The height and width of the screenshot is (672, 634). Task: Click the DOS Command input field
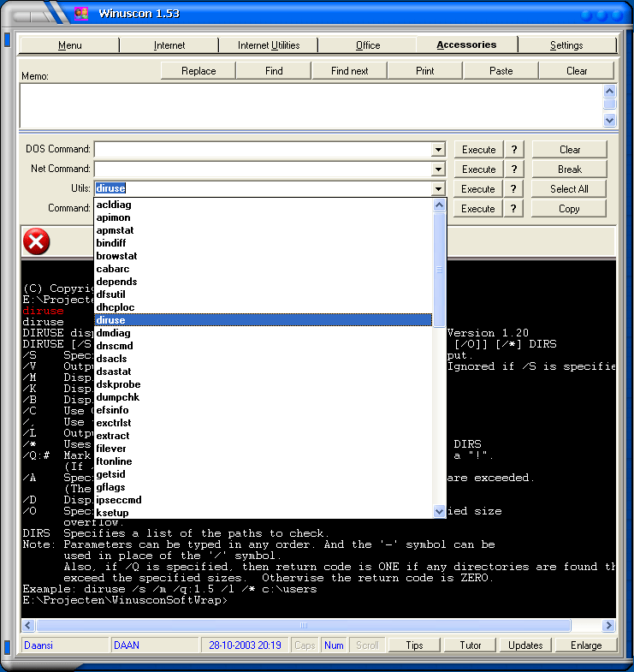tap(263, 150)
